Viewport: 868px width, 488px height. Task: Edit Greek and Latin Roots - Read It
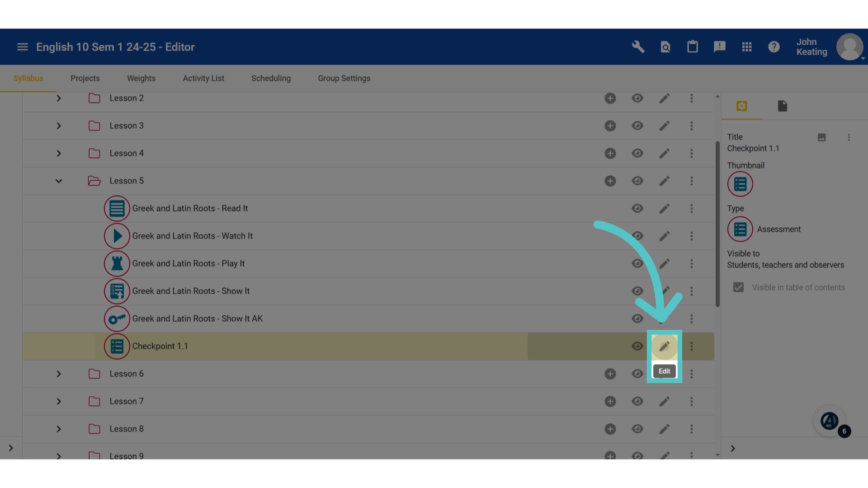(x=665, y=208)
